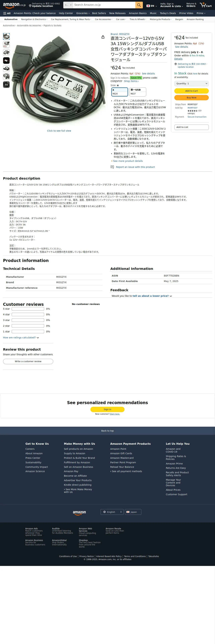Click 'Shop items' promo link
This screenshot has height=644, width=215.
tap(131, 81)
